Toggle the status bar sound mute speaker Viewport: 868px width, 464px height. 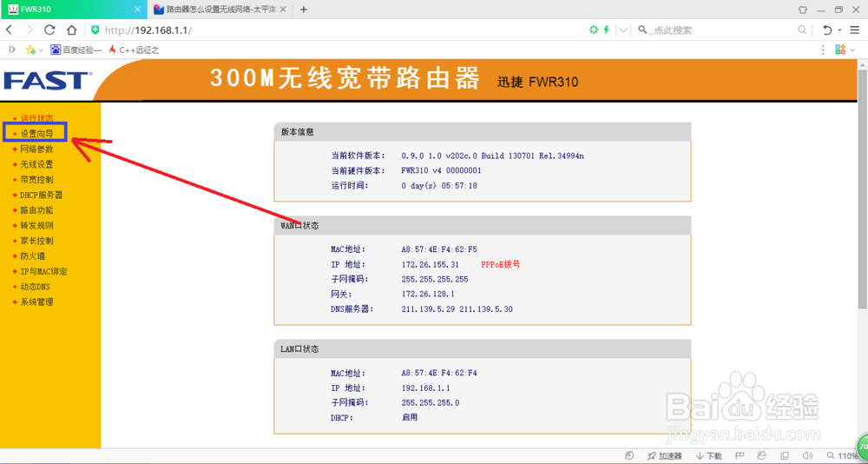[x=809, y=455]
